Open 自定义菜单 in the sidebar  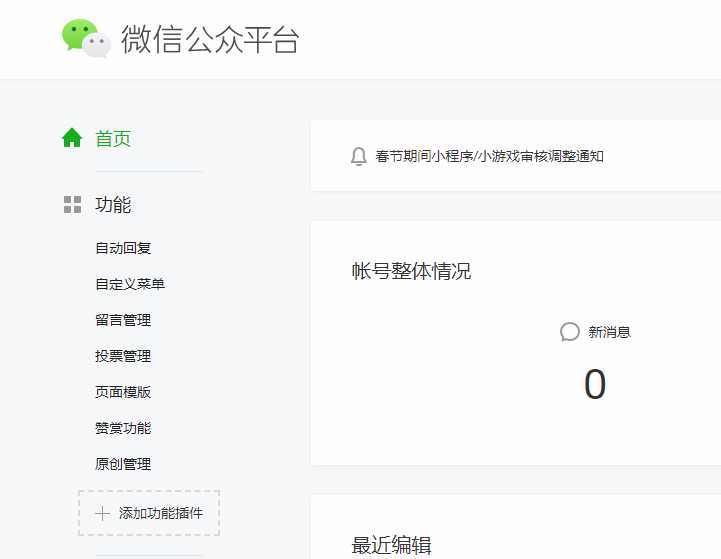[130, 284]
